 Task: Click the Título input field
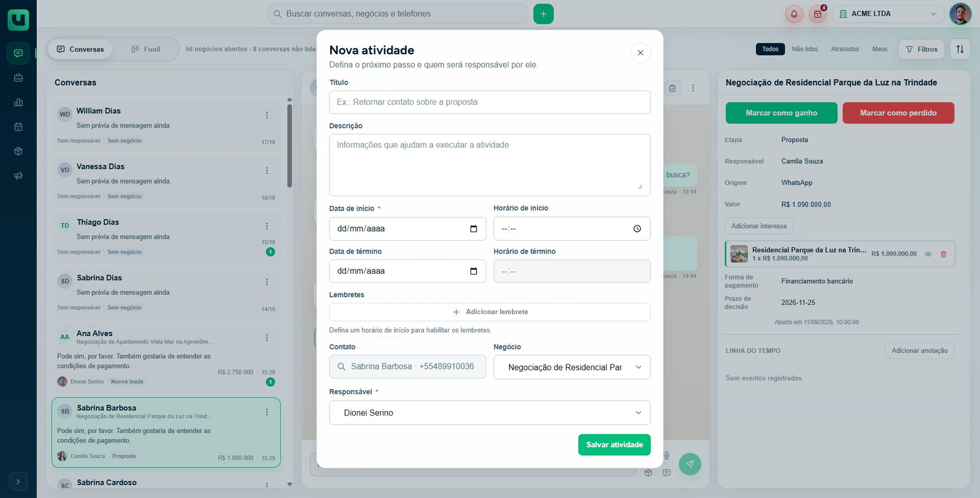[x=490, y=102]
